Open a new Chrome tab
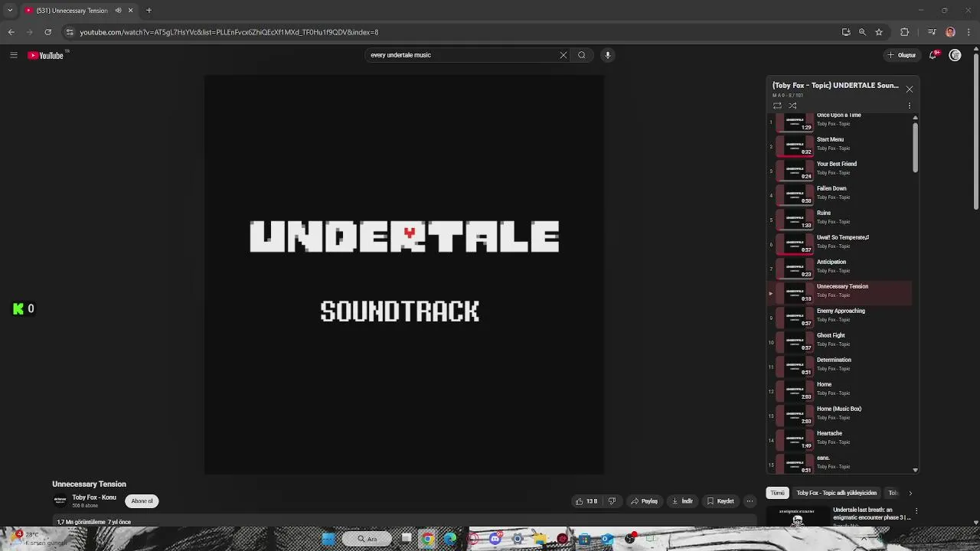 149,11
